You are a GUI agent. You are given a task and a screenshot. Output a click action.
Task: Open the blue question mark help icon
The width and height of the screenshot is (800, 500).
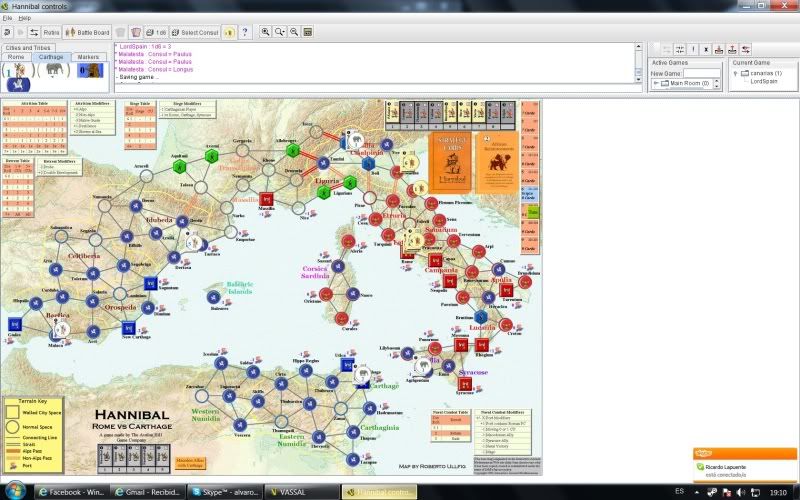pyautogui.click(x=245, y=32)
